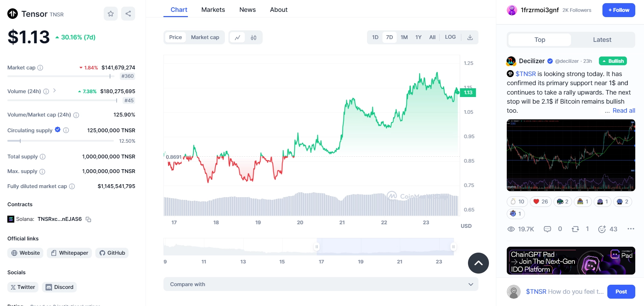The height and width of the screenshot is (306, 644).
Task: Switch to line chart view
Action: pos(237,37)
